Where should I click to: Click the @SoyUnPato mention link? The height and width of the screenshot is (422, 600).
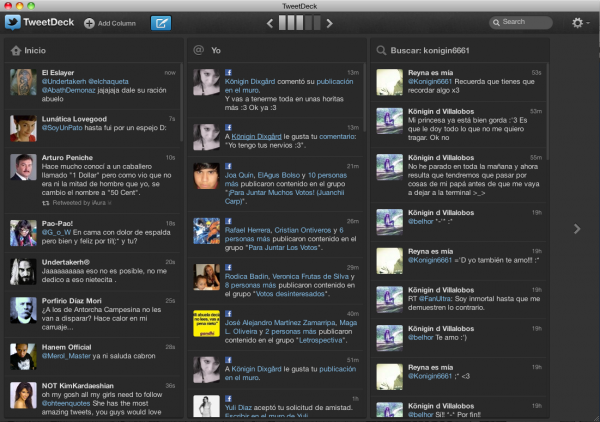pos(62,128)
